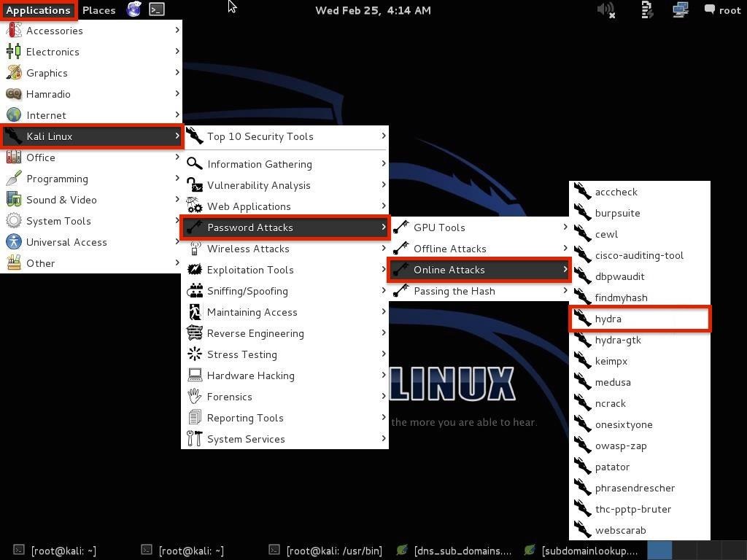Viewport: 747px width, 560px height.
Task: Open the network connection icon
Action: tap(681, 10)
